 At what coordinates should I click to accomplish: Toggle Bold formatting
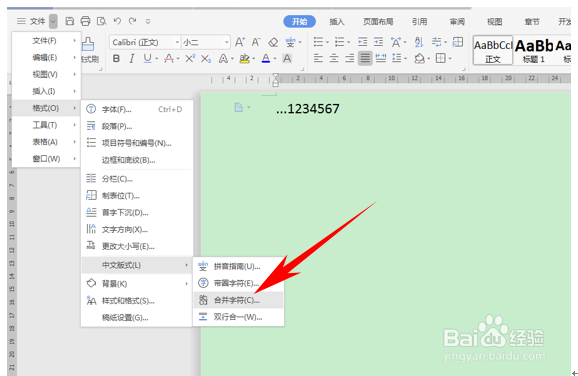tap(116, 58)
